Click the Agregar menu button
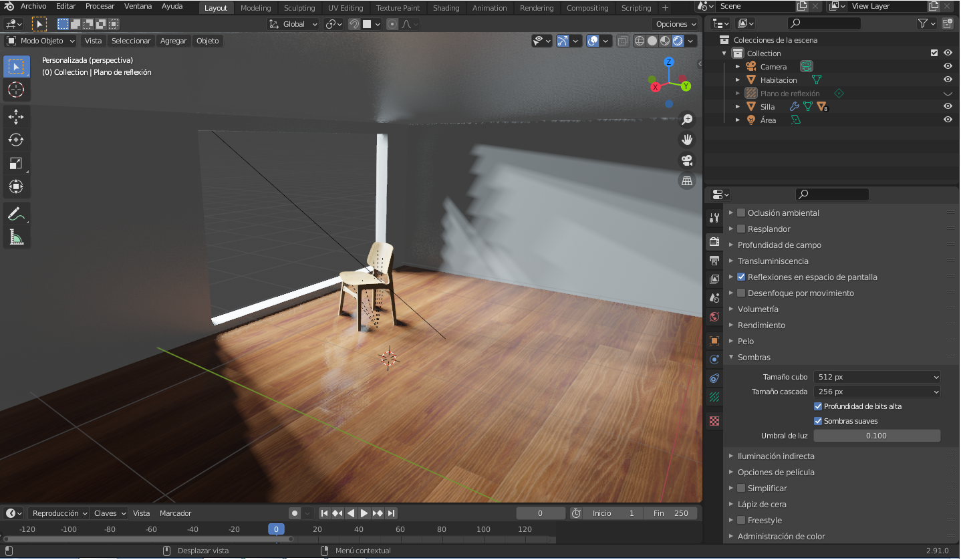 click(173, 41)
